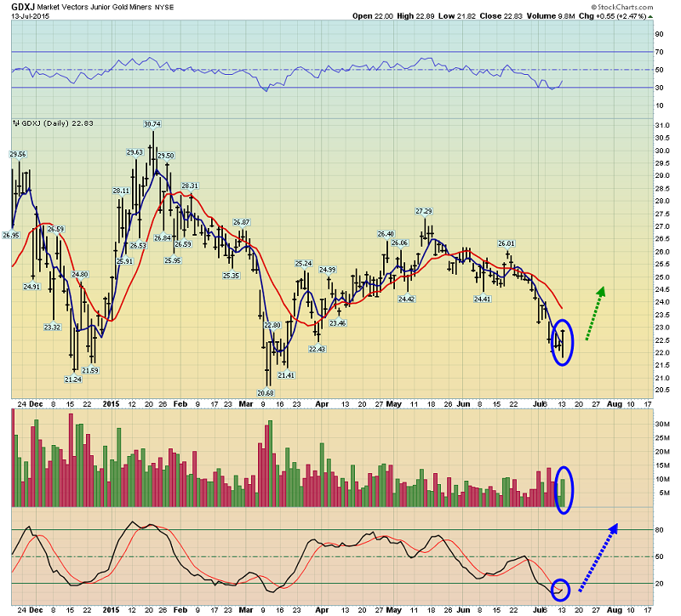
Task: Click the 21.24 low price label
Action: pyautogui.click(x=73, y=379)
